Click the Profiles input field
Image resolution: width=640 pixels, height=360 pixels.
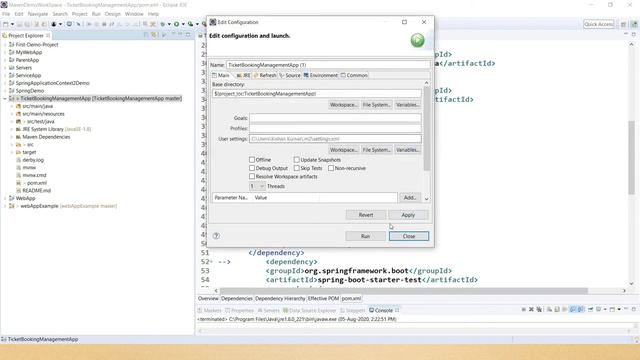pos(335,128)
